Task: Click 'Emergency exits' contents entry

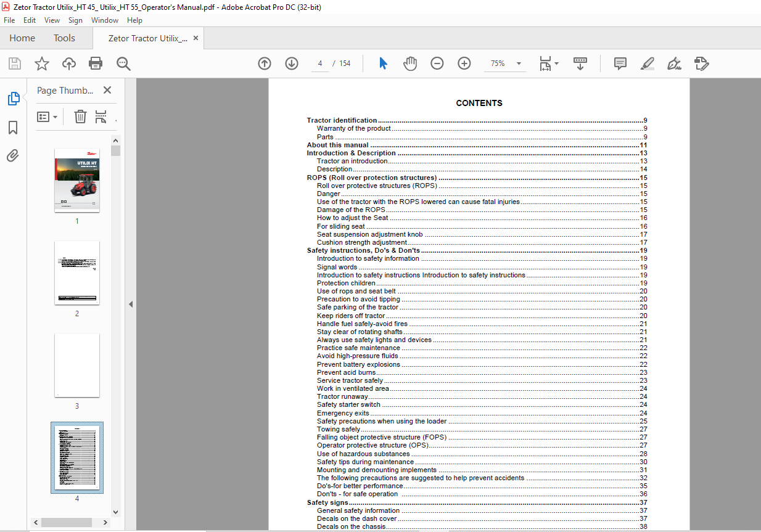Action: tap(482, 413)
